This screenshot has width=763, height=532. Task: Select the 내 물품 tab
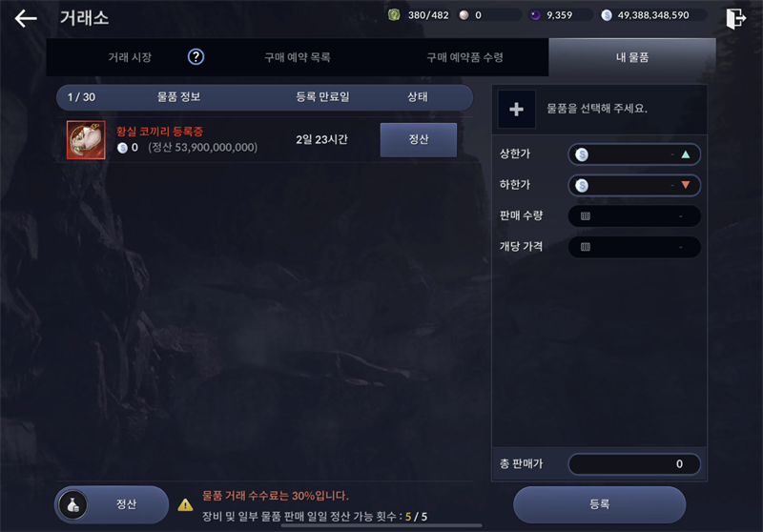[632, 57]
